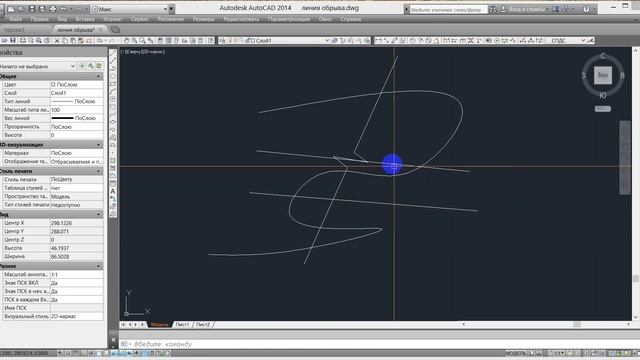This screenshot has height=360, width=640.
Task: Open dimension style manager icon beside СПДС
Action: point(591,40)
